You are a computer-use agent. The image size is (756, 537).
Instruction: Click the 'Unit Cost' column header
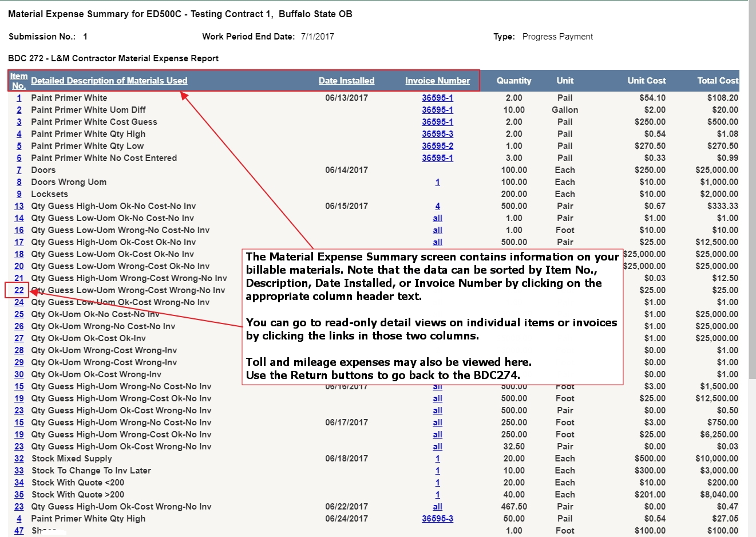pos(647,81)
